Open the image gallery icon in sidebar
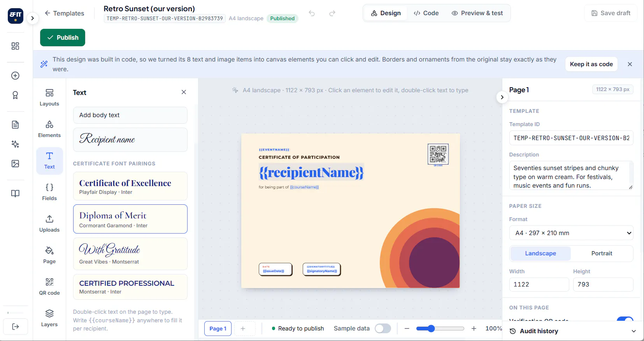Viewport: 644px width, 341px height. tap(15, 163)
